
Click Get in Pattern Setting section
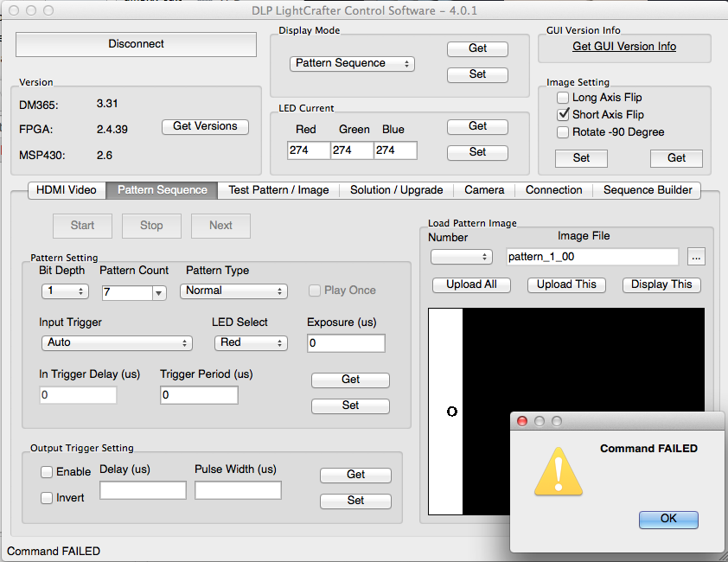pos(350,380)
